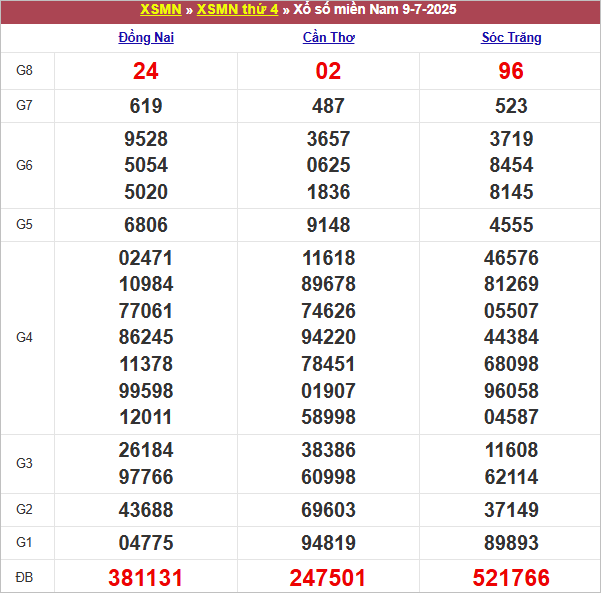Select Cần Thơ G8 number 02
This screenshot has width=601, height=593.
[x=328, y=71]
